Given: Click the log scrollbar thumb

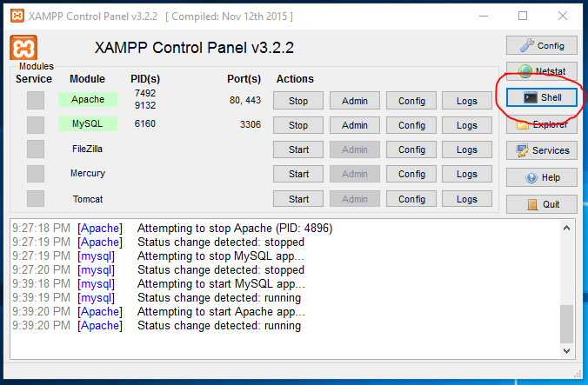Looking at the screenshot, I should click(566, 324).
